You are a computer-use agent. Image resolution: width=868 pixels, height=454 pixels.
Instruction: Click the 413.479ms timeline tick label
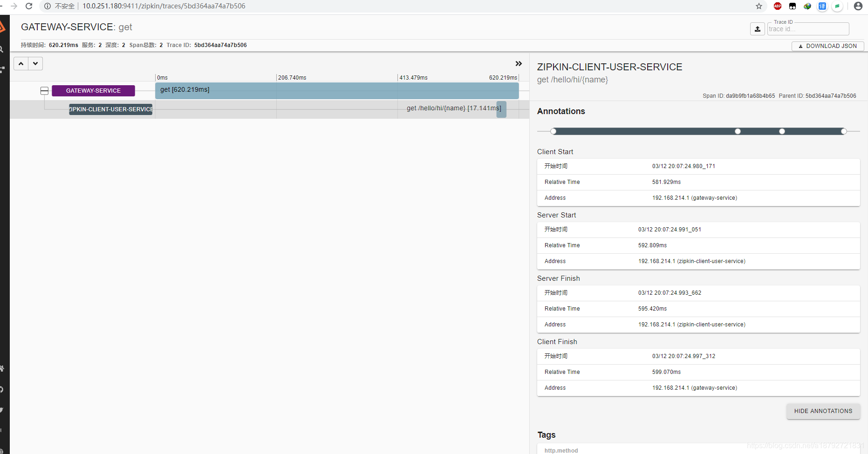pyautogui.click(x=413, y=78)
